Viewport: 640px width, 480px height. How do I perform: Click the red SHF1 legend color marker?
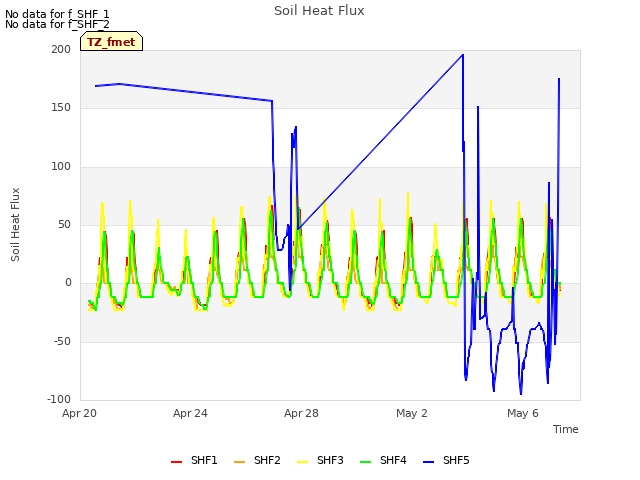pos(176,462)
